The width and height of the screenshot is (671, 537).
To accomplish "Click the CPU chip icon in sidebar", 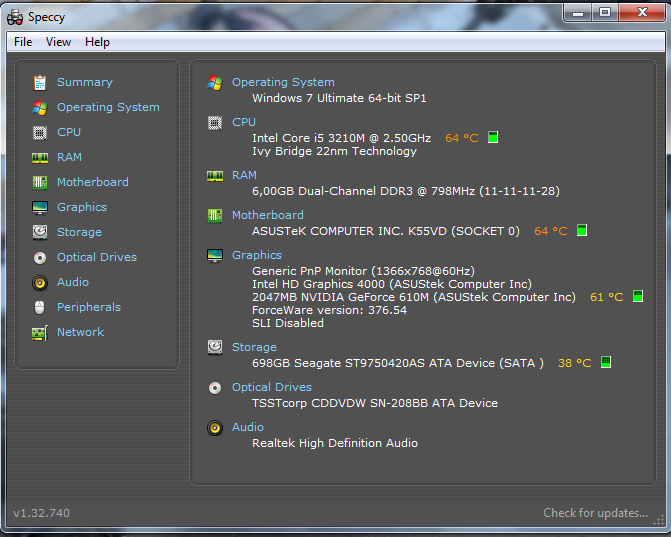I will (x=40, y=133).
